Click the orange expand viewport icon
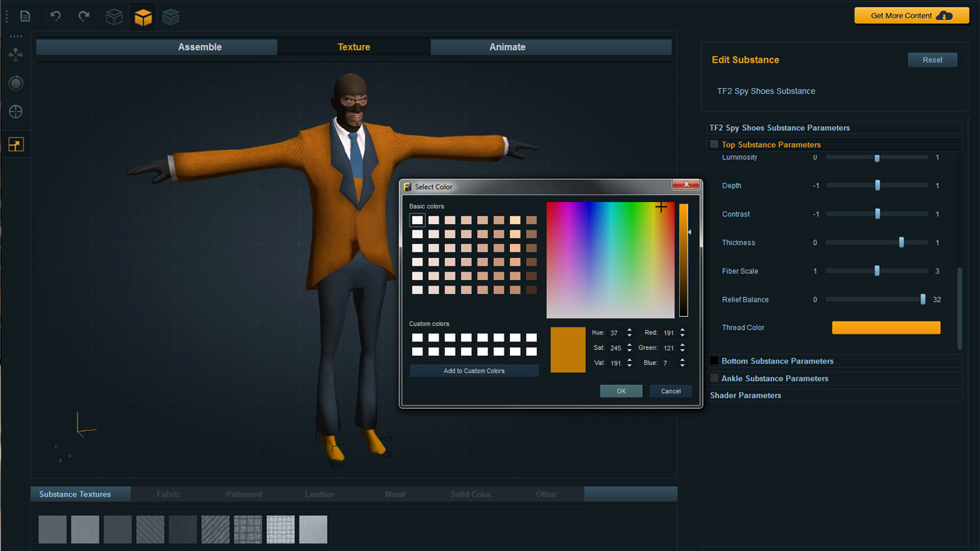 [x=15, y=144]
